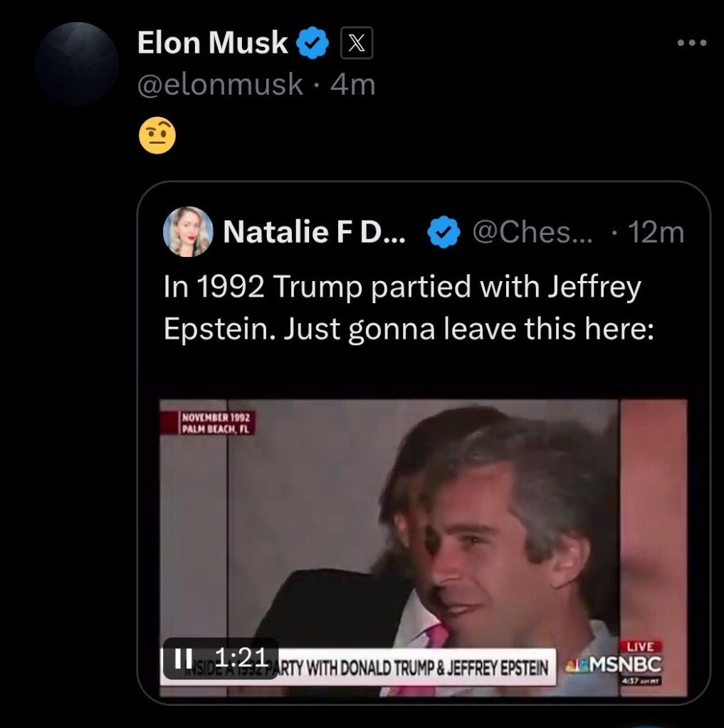
Task: Click the Natalie F D... display name
Action: (314, 233)
